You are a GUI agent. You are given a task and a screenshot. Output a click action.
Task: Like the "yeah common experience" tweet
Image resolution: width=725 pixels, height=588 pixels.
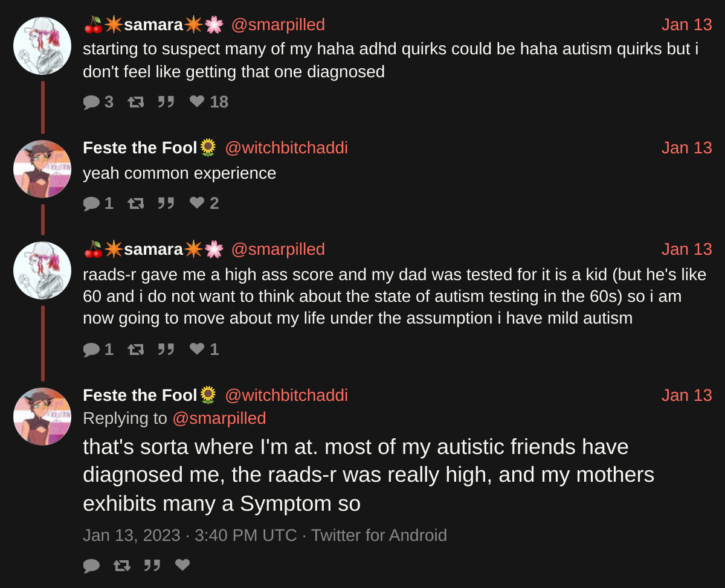pyautogui.click(x=197, y=203)
